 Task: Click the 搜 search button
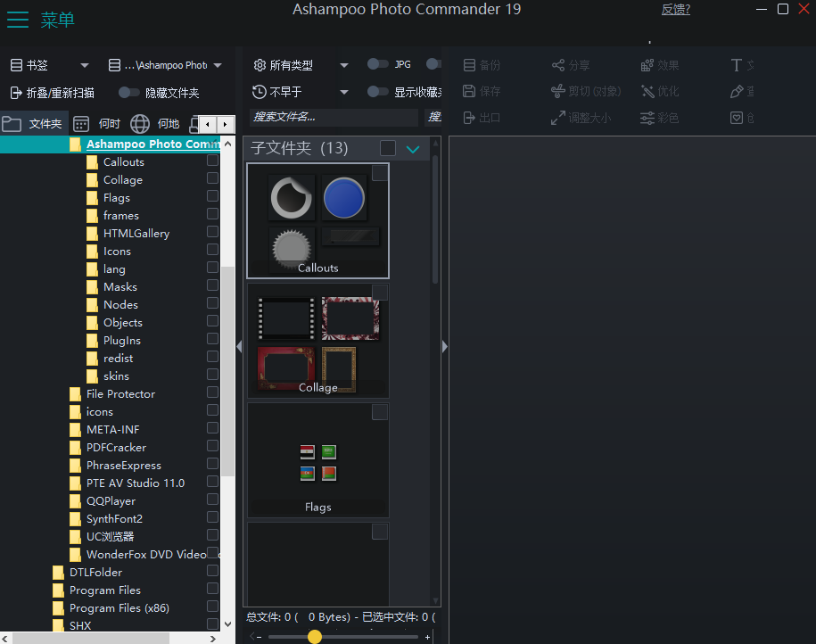pos(434,117)
